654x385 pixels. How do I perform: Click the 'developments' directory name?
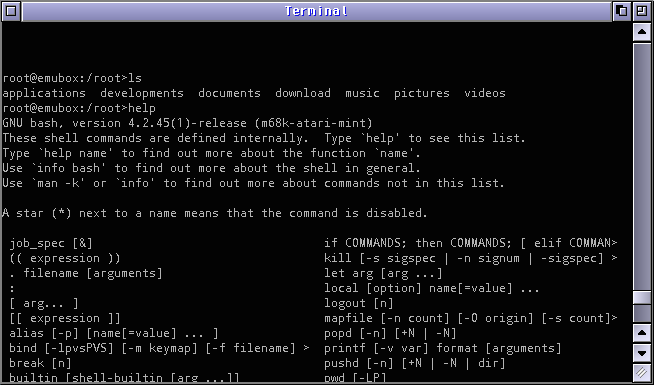(x=142, y=93)
